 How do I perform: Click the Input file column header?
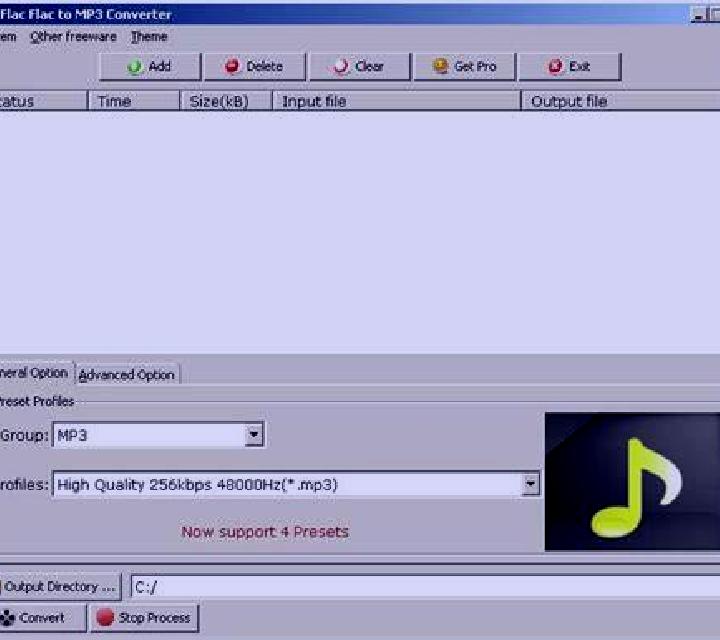tap(396, 101)
